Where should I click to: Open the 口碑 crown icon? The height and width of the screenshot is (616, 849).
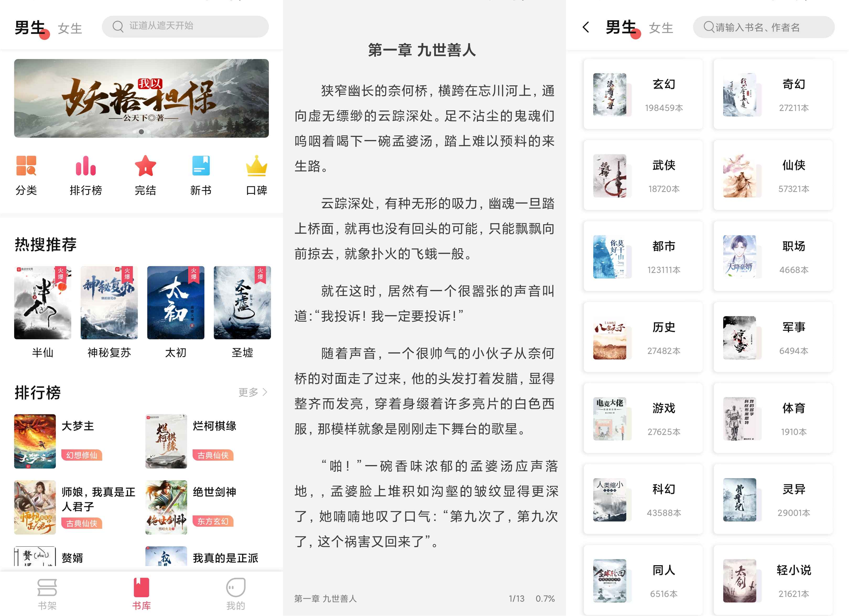tap(257, 166)
